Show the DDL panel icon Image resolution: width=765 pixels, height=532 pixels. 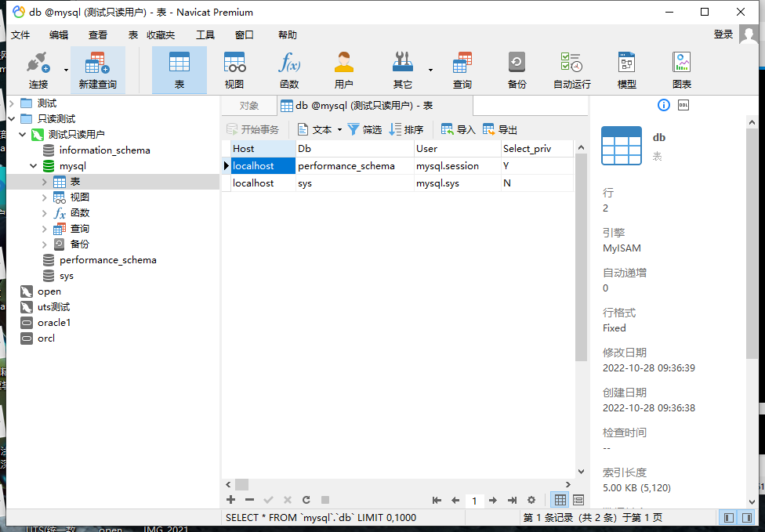coord(683,105)
